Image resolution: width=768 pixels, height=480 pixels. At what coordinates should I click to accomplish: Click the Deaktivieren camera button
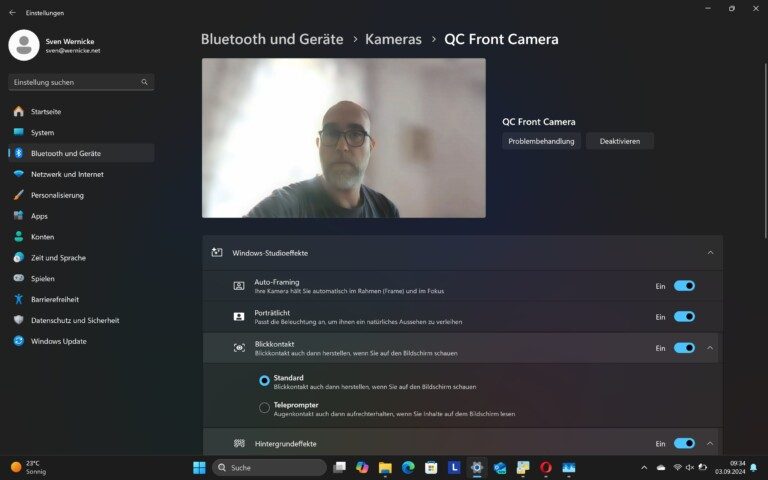pyautogui.click(x=620, y=141)
